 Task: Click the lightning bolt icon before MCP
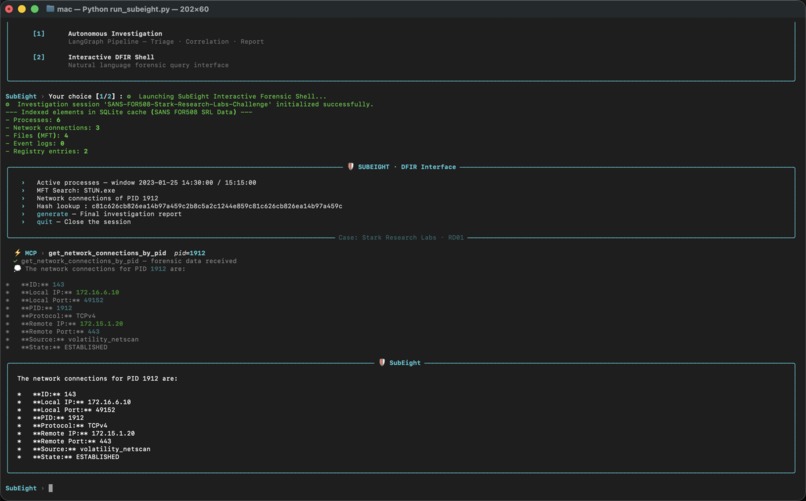click(17, 253)
